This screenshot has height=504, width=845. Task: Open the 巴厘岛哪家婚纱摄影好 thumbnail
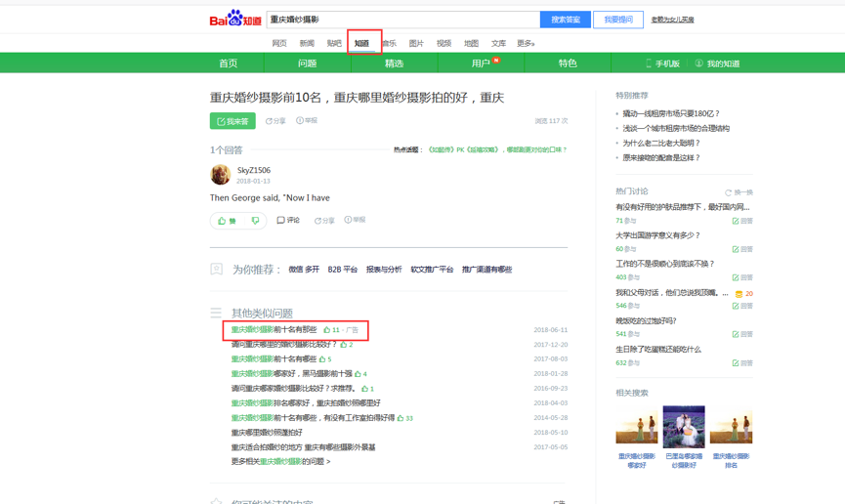coord(684,428)
